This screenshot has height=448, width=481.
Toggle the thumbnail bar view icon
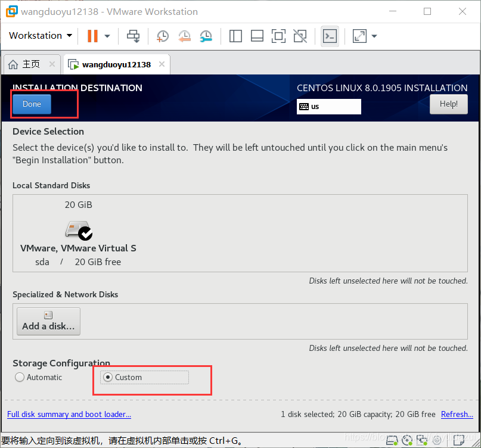[x=257, y=36]
